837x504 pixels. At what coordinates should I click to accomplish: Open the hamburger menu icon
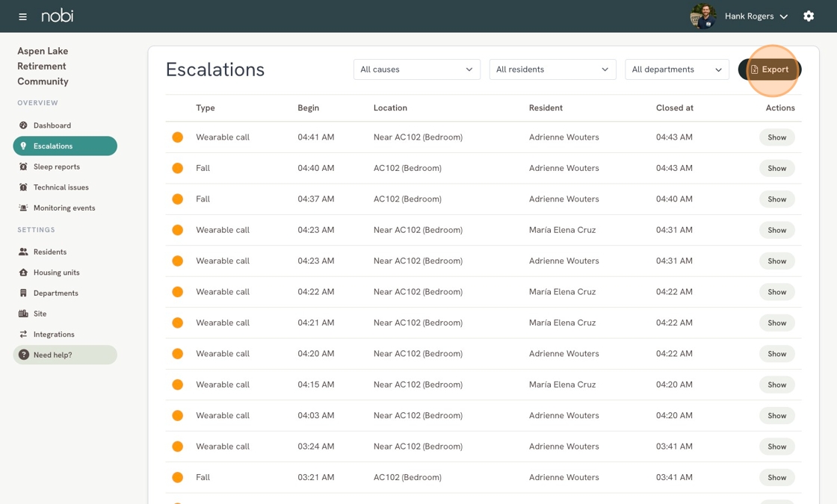pyautogui.click(x=22, y=16)
